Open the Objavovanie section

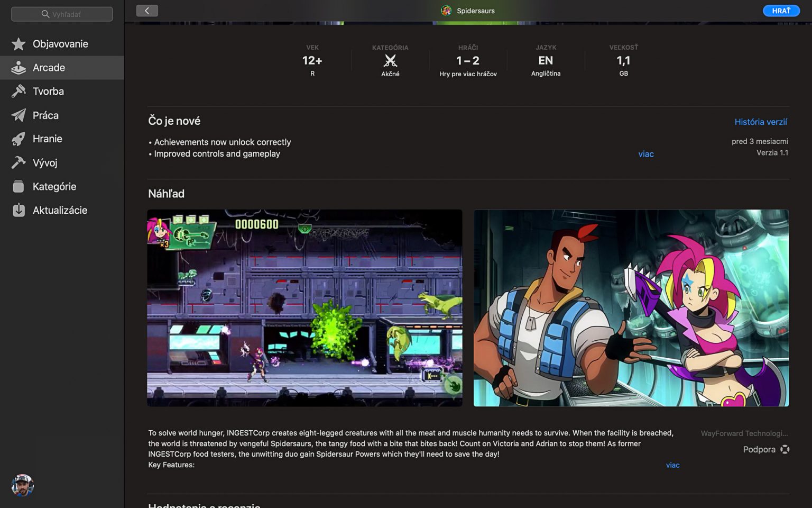pyautogui.click(x=62, y=44)
